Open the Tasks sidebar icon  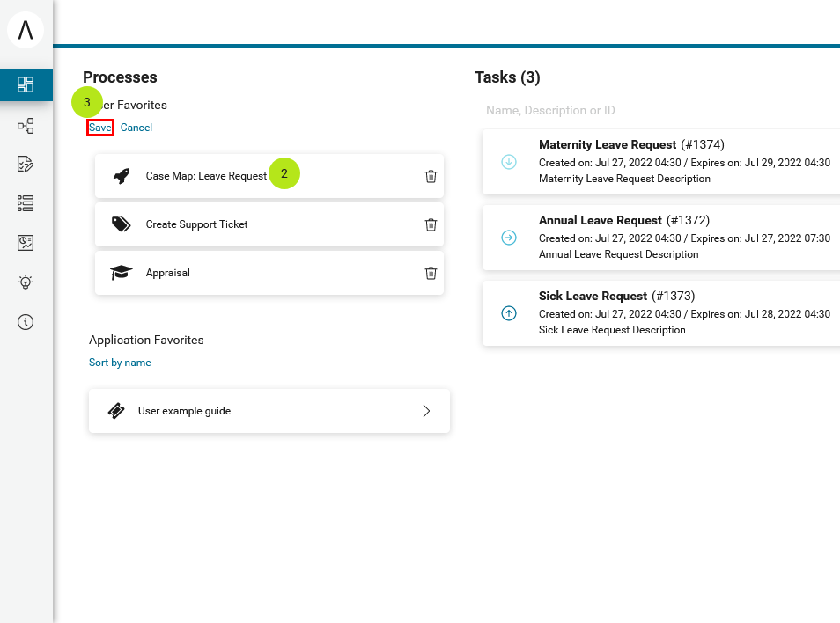tap(26, 164)
